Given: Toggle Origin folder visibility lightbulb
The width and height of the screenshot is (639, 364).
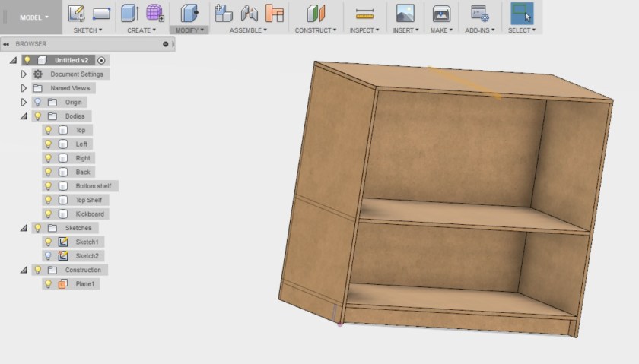Looking at the screenshot, I should [37, 103].
